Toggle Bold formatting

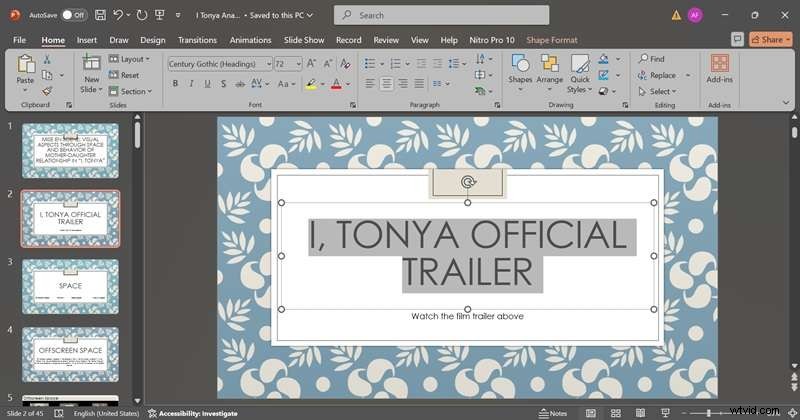click(x=175, y=84)
